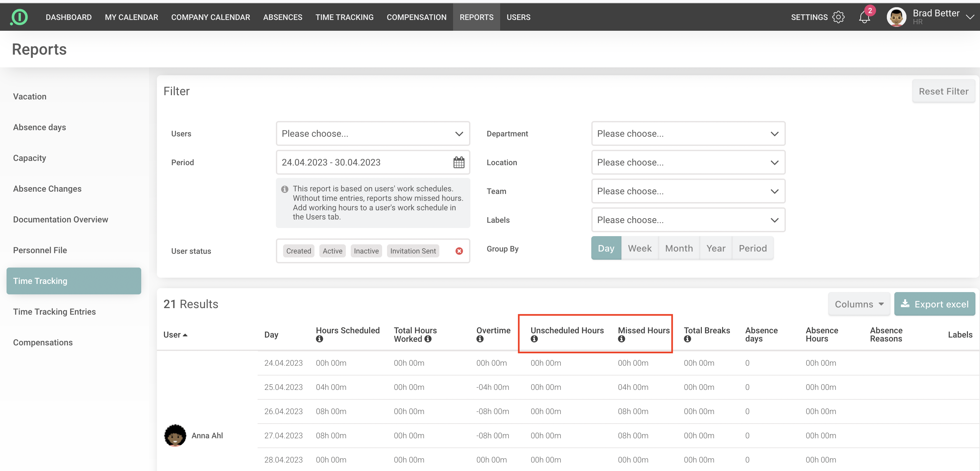980x471 pixels.
Task: Click the green app logo icon
Action: click(x=19, y=17)
